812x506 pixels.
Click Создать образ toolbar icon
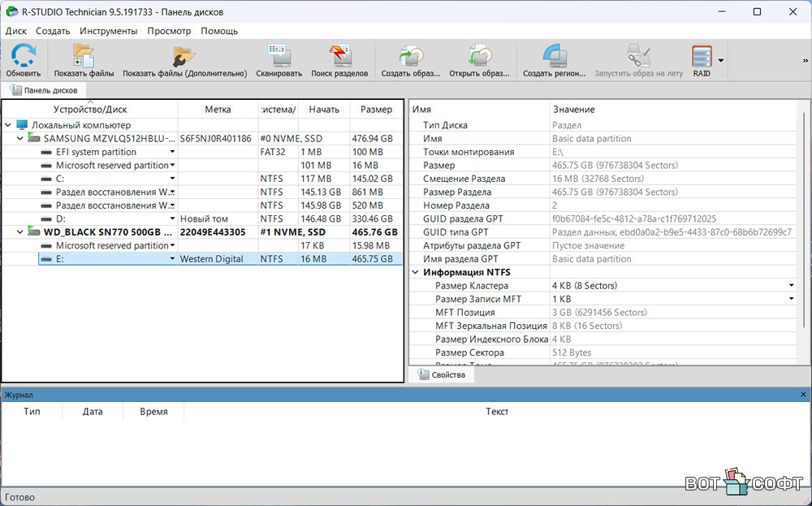(x=411, y=58)
